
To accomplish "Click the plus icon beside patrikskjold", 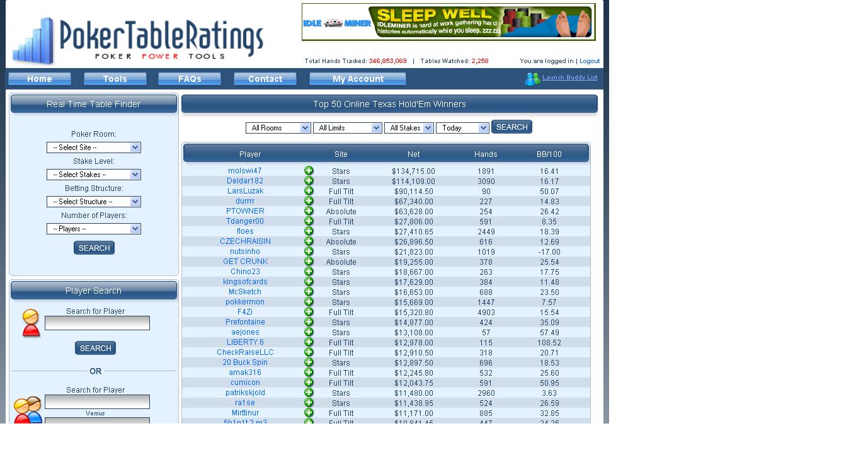I will click(x=309, y=393).
